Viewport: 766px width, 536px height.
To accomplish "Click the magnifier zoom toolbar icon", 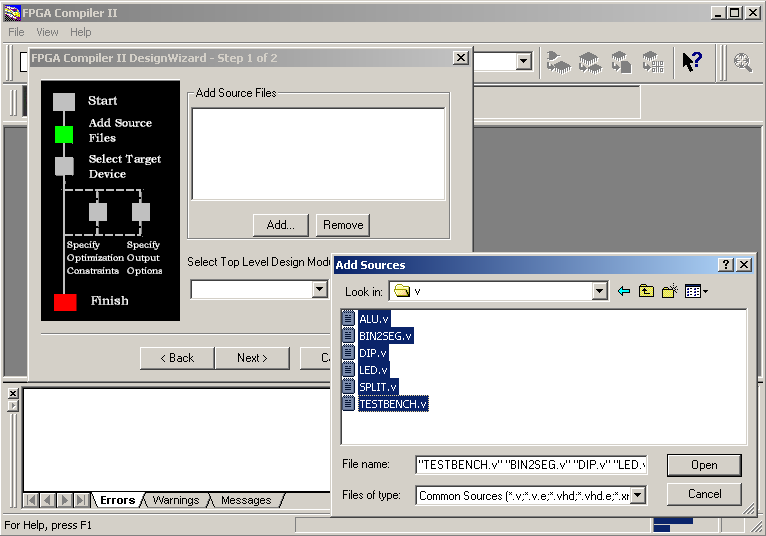I will point(743,62).
